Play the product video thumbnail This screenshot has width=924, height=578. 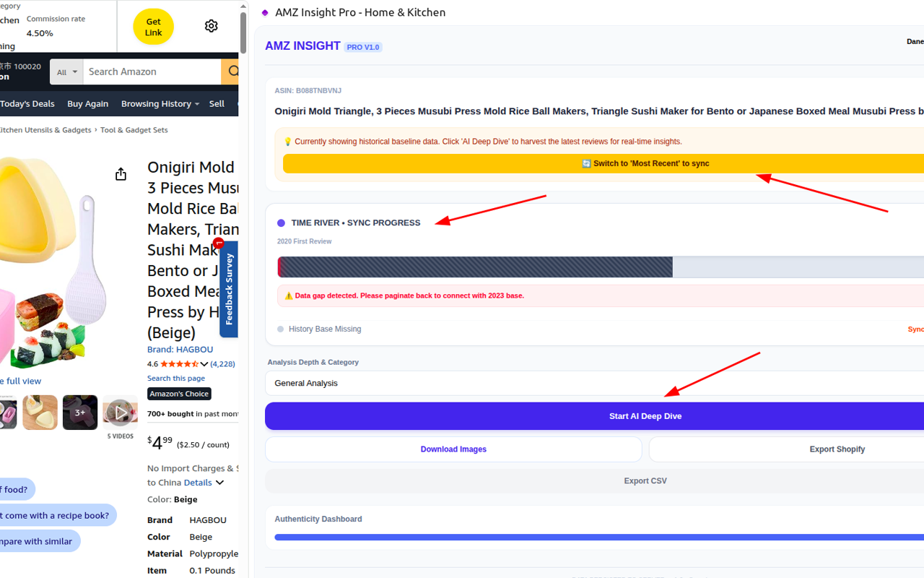pos(120,413)
